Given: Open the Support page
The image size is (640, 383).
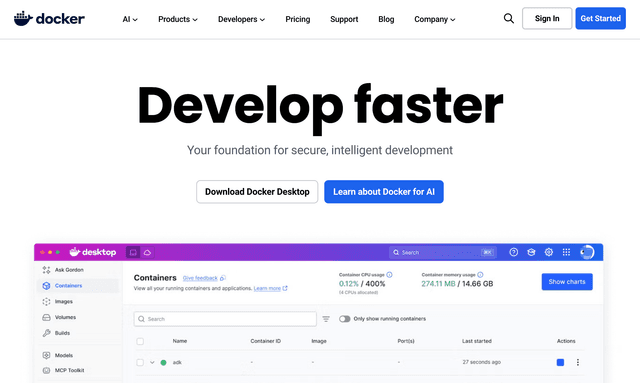Looking at the screenshot, I should tap(344, 19).
